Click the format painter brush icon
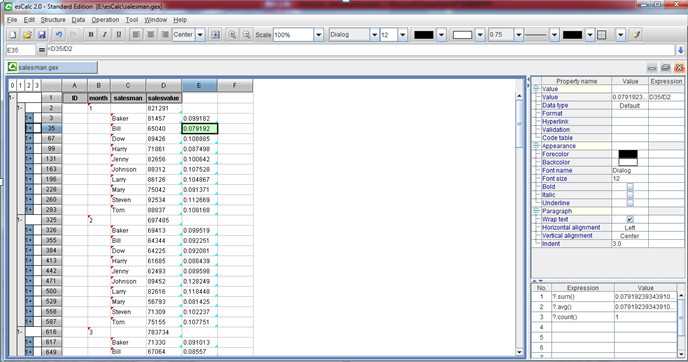This screenshot has width=688, height=362. coord(636,35)
